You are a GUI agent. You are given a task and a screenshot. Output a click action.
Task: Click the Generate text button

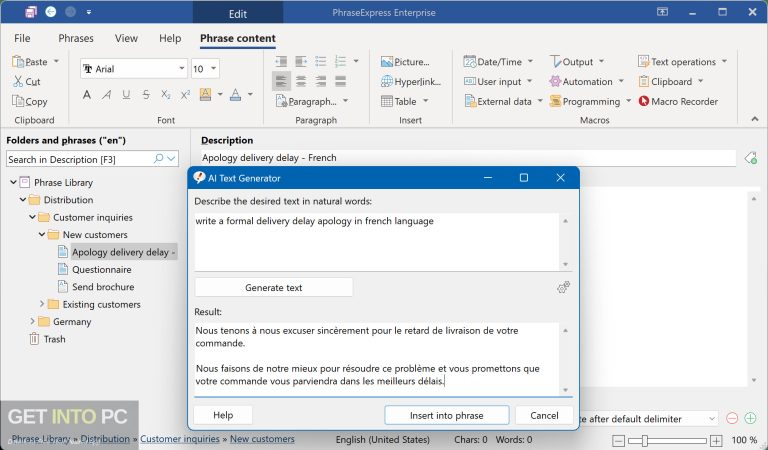point(273,288)
